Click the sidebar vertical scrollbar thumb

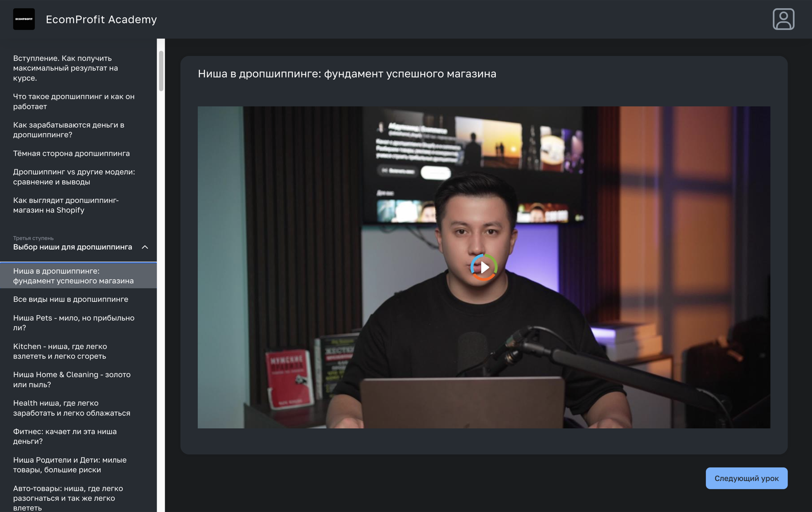[161, 71]
